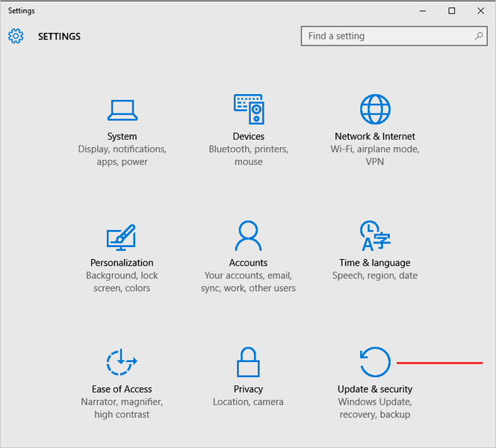Click the magnifier search icon
The height and width of the screenshot is (448, 496).
tap(479, 36)
